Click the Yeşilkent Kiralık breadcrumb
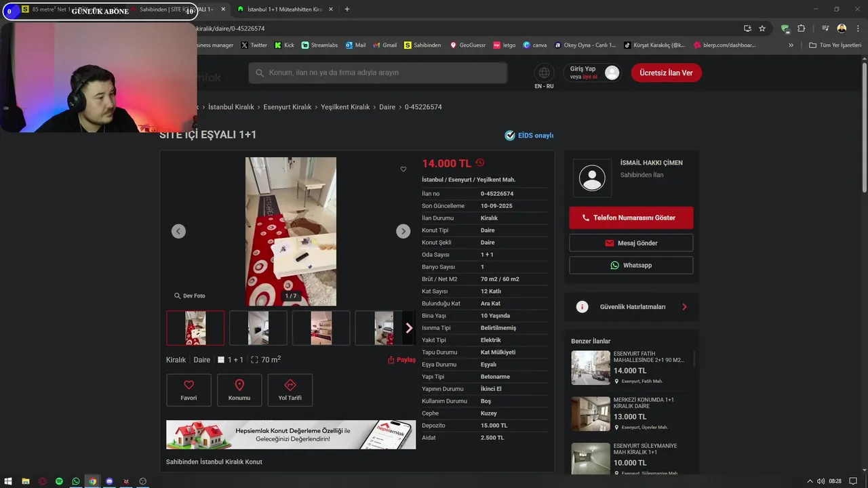 pos(345,107)
